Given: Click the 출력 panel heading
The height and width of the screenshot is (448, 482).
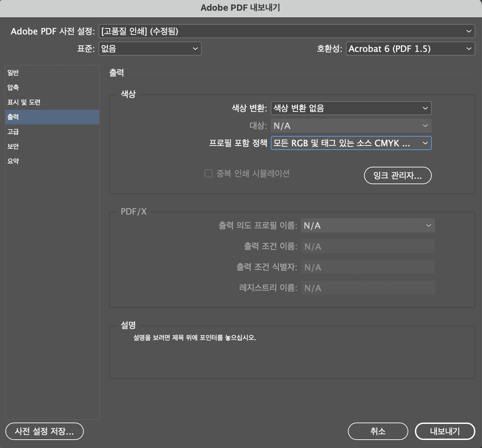Looking at the screenshot, I should [x=117, y=73].
